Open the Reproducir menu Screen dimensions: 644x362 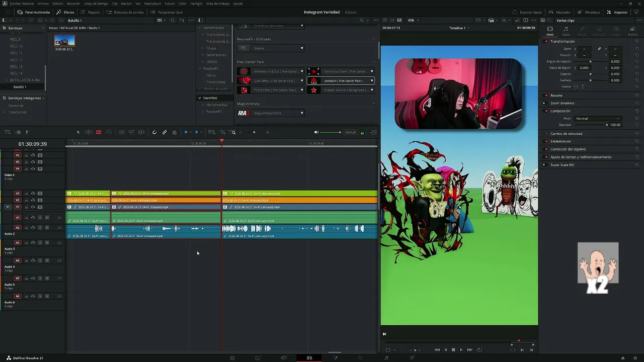pyautogui.click(x=152, y=4)
